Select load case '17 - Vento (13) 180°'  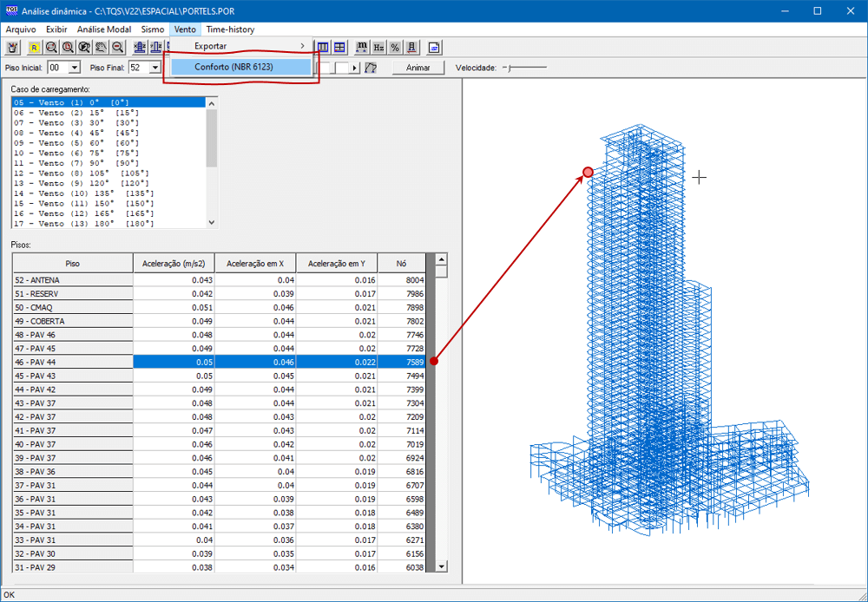click(x=108, y=224)
